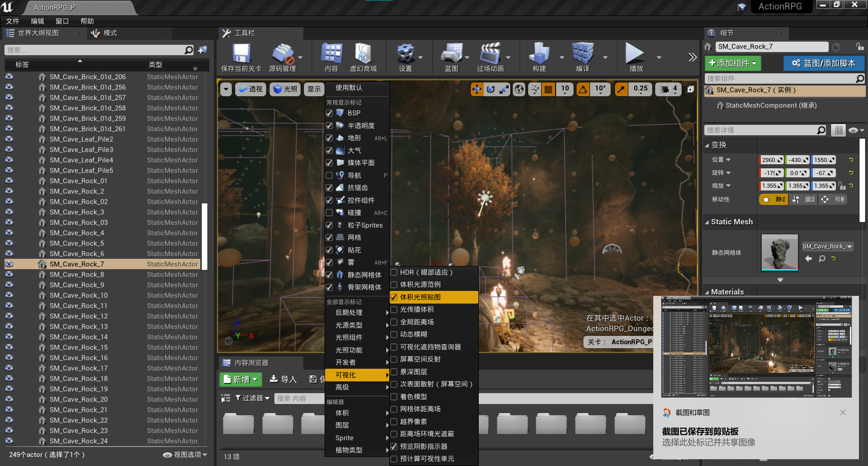Open the 过滤器 filter dropdown
Viewport: 868px width, 466px height.
point(251,398)
